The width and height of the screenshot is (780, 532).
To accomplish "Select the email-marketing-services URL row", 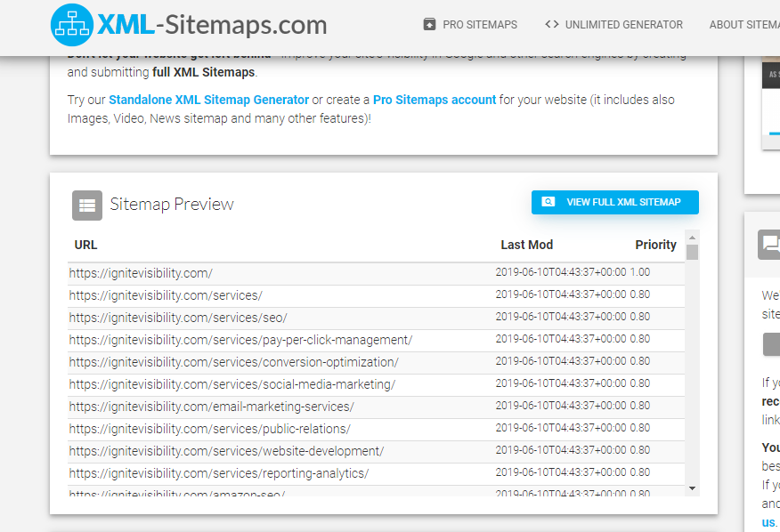I will coord(211,407).
